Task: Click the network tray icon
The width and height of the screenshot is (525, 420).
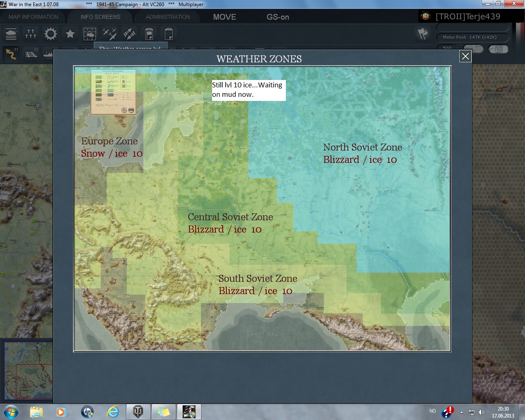Action: click(472, 412)
